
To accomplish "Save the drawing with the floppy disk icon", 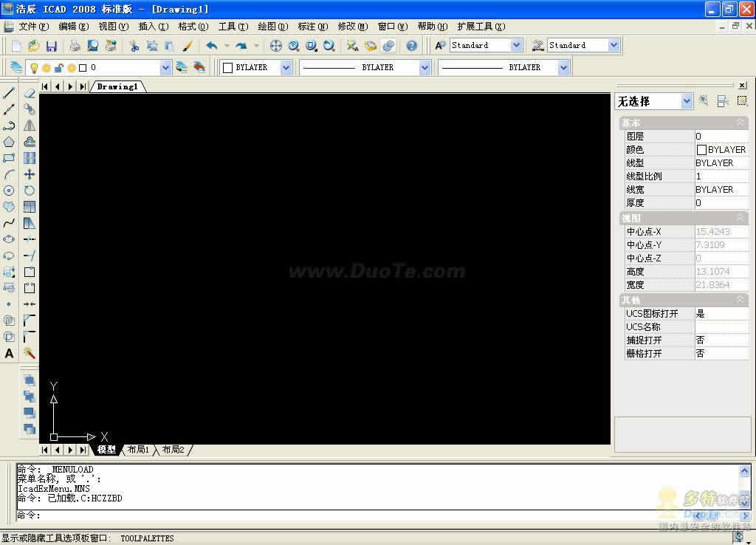I will (51, 46).
